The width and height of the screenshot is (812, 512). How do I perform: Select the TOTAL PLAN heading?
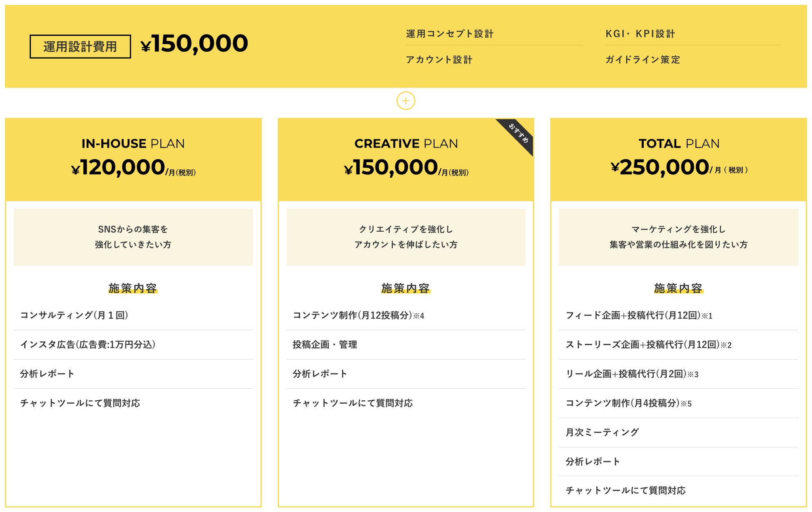click(x=679, y=144)
